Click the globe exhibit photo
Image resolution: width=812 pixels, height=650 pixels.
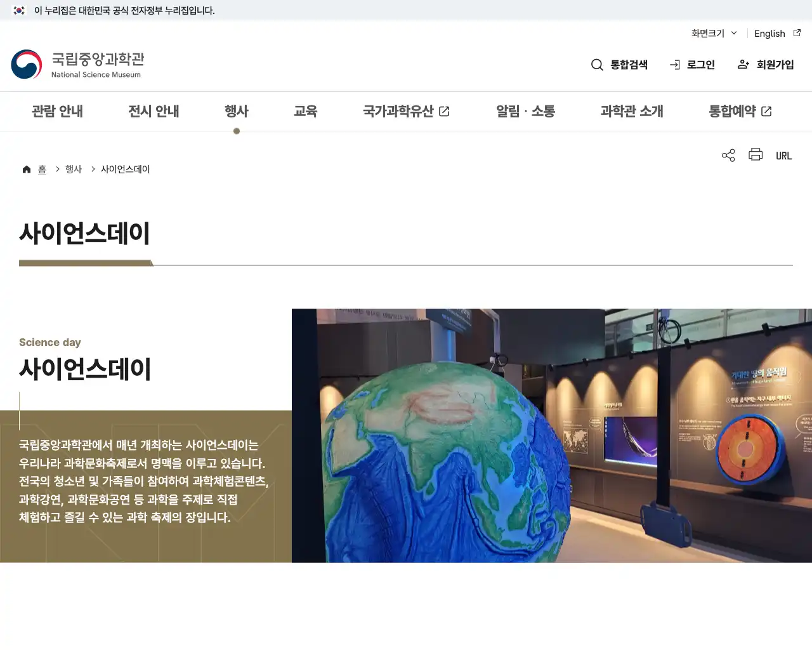point(552,435)
